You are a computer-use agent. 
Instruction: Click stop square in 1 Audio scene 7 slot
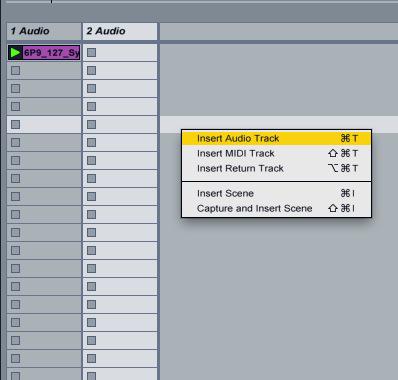point(15,160)
